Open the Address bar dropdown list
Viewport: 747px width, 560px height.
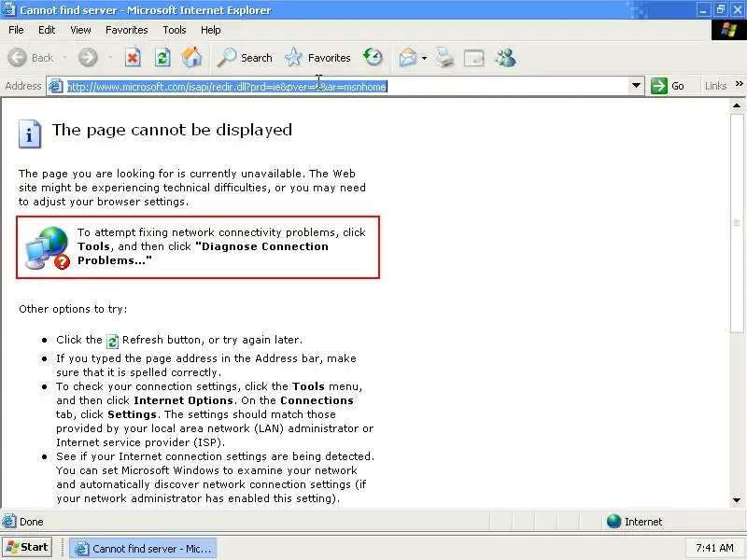tap(636, 86)
